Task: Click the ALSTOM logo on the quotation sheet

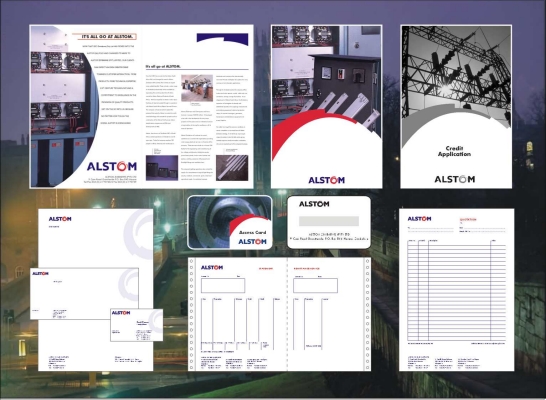Action: tap(419, 219)
